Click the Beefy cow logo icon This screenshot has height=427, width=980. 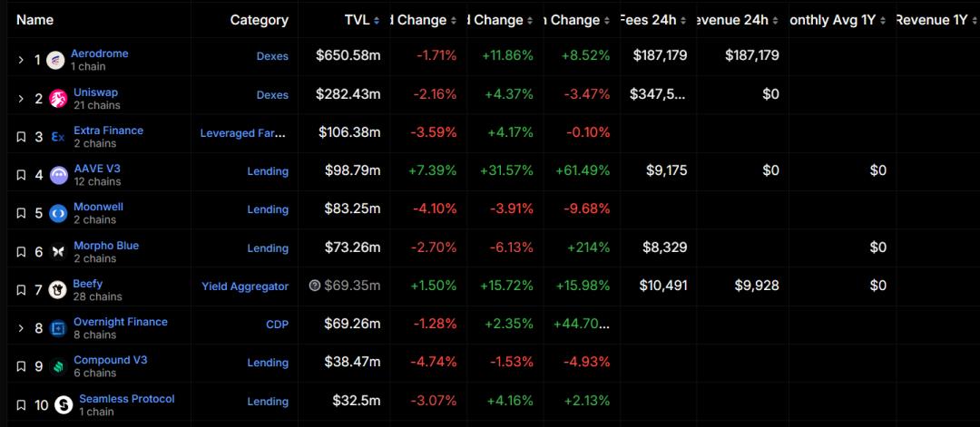click(x=58, y=290)
